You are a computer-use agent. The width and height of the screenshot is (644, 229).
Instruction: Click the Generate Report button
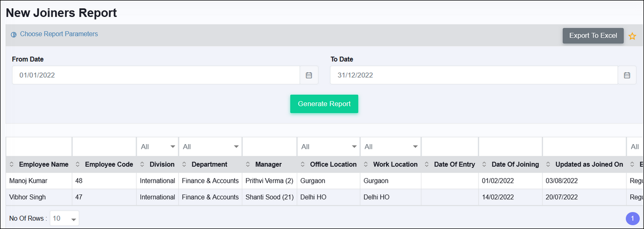pos(324,104)
